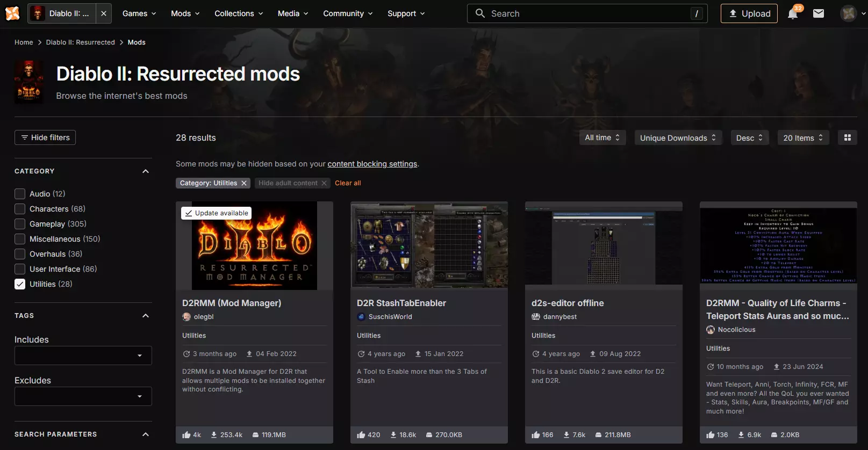Click the download icon showing 6.9k
The height and width of the screenshot is (450, 868).
pos(741,435)
